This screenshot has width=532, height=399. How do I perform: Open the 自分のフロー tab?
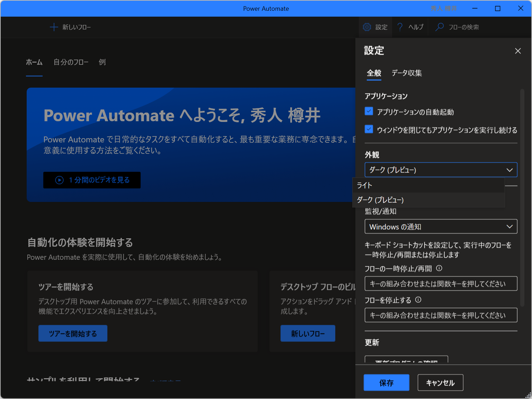coord(71,62)
